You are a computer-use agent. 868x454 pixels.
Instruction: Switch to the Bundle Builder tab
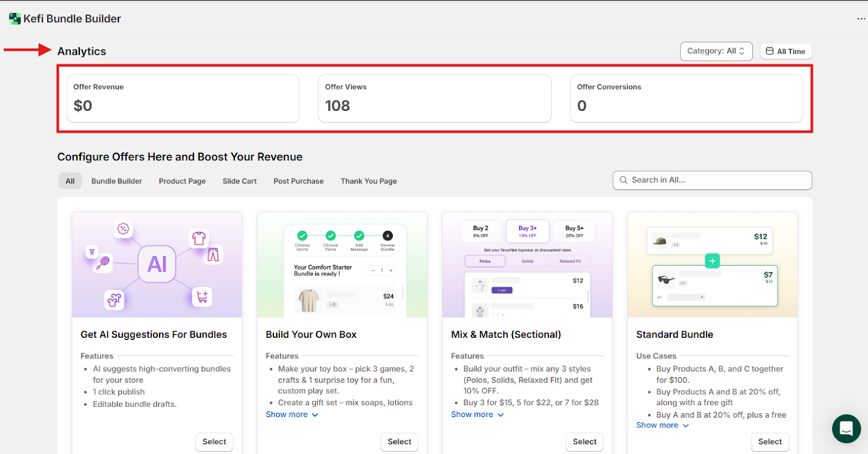[x=117, y=181]
